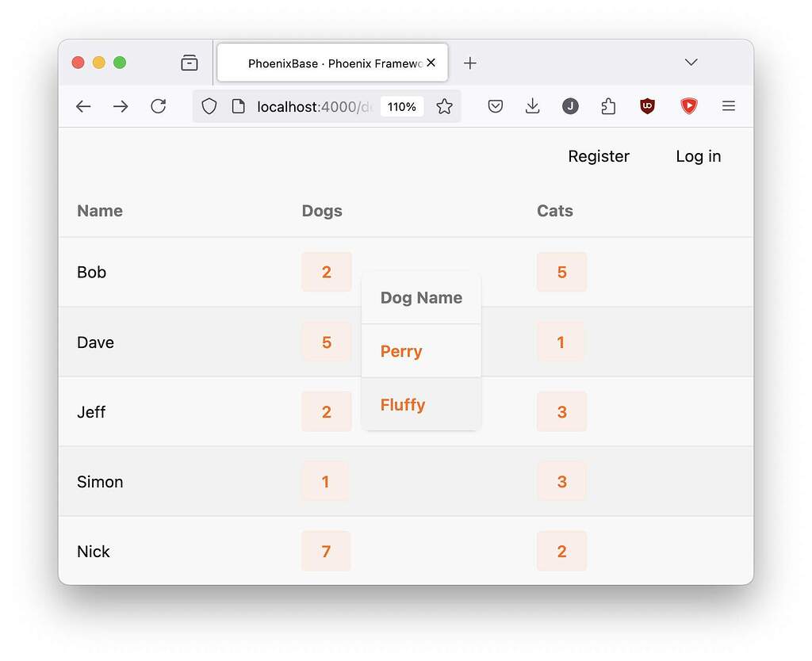This screenshot has height=661, width=812.
Task: Save page to Pocket via its icon
Action: pyautogui.click(x=495, y=105)
